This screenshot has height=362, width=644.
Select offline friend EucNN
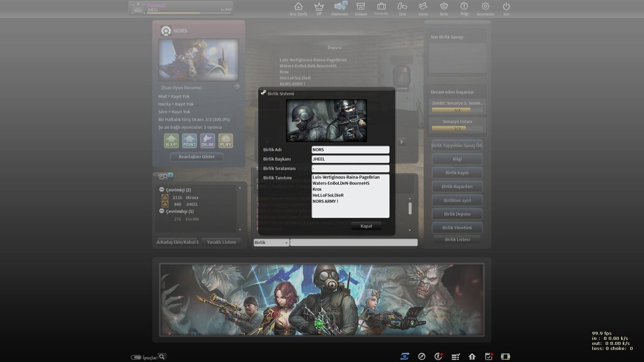(x=192, y=219)
